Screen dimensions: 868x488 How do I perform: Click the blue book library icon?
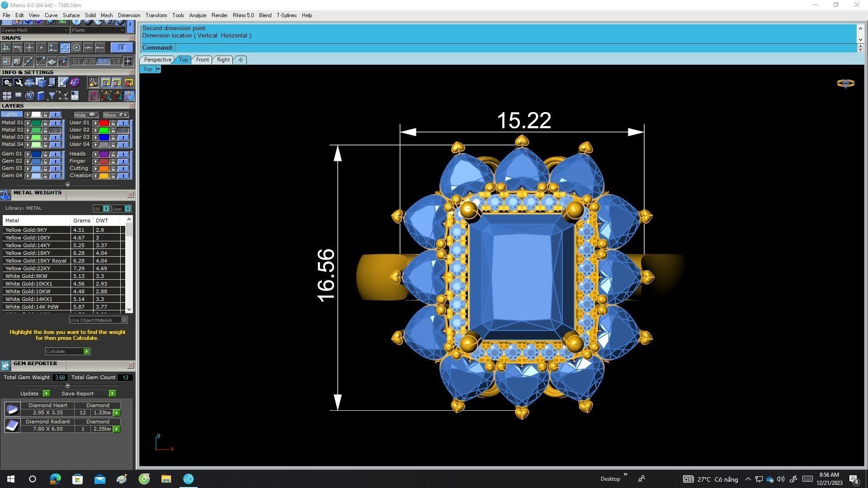pos(41,96)
